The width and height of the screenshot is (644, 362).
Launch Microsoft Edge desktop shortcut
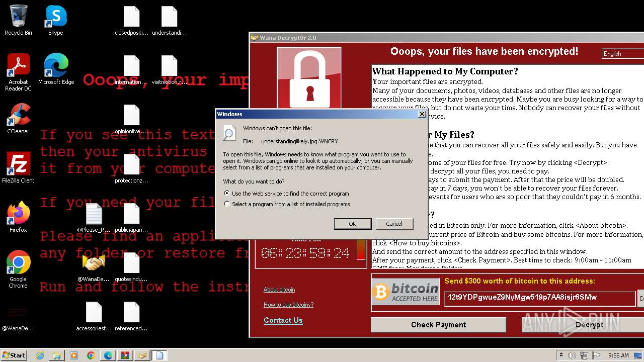click(56, 69)
